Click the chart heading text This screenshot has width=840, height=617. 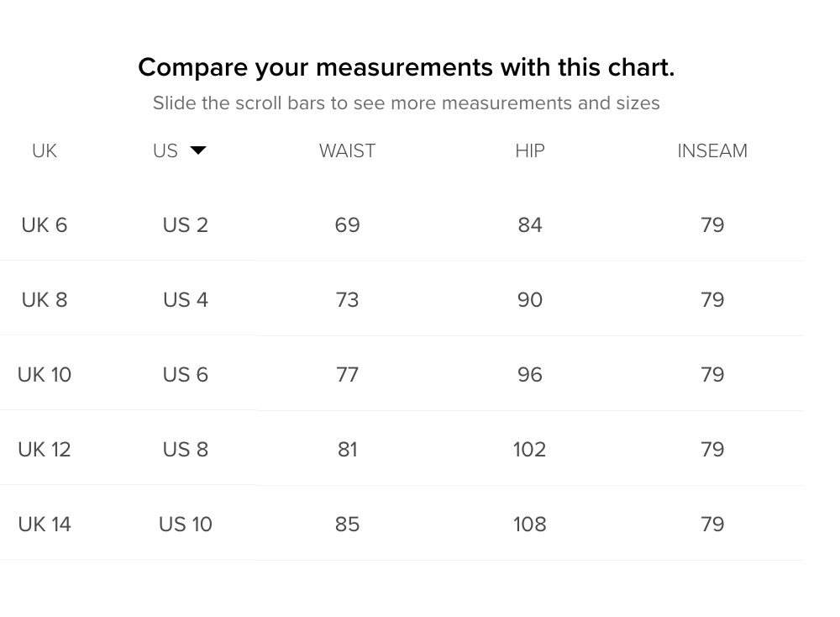pyautogui.click(x=406, y=68)
